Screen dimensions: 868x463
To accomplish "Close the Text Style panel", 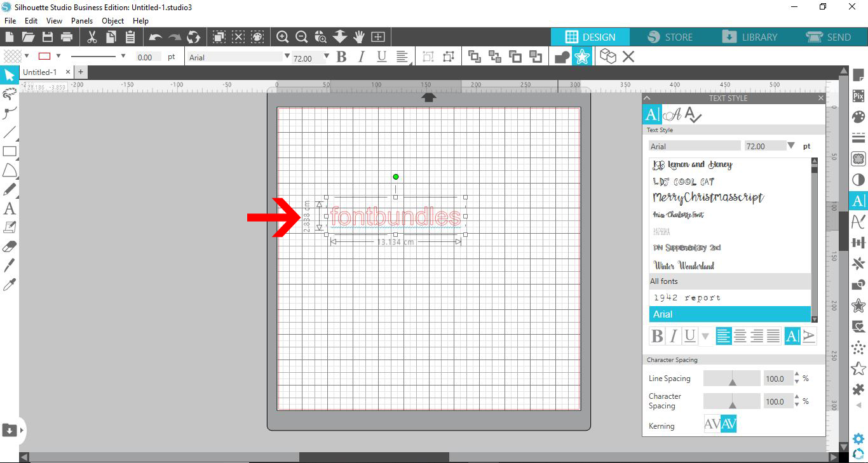I will [820, 98].
